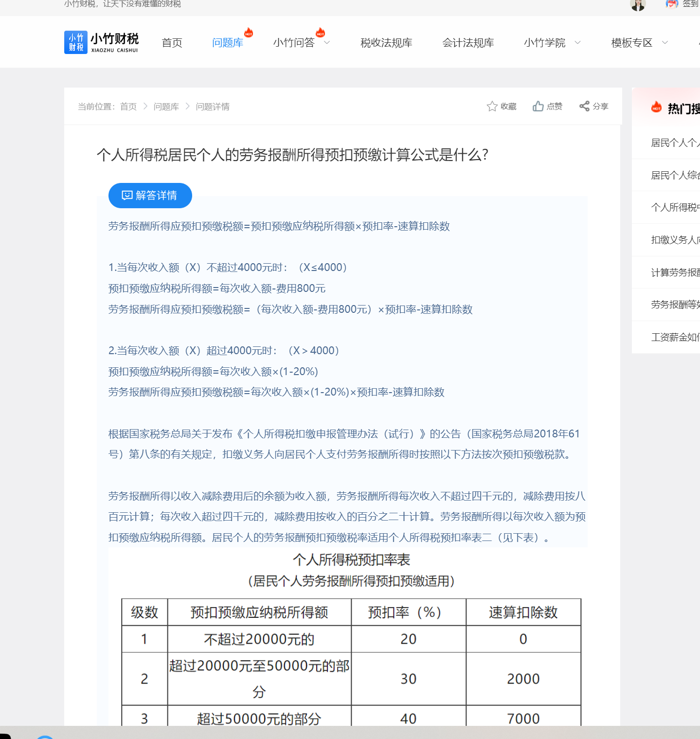Open hot search item 计算劳务报酬
The height and width of the screenshot is (739, 700).
pyautogui.click(x=675, y=272)
